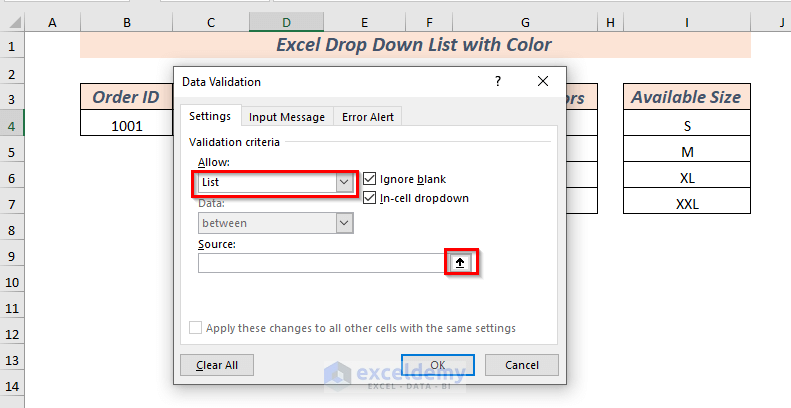Select the XXL size cell
Viewport: 791px width, 408px height.
click(x=686, y=203)
